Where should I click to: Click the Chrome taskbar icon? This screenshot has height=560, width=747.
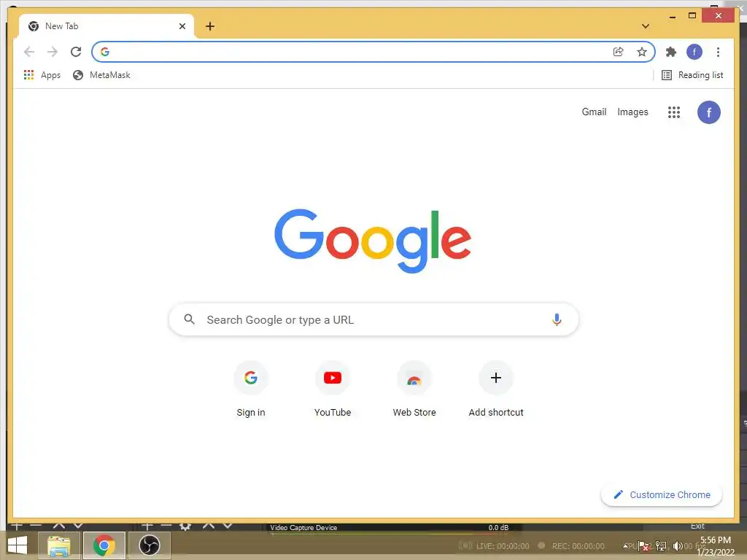(104, 545)
